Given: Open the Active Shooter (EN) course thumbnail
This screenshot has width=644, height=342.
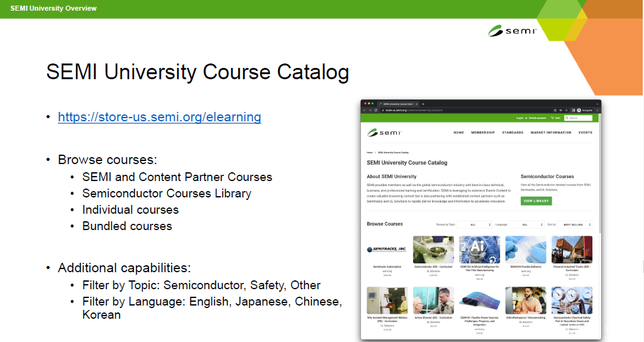Looking at the screenshot, I should (x=433, y=300).
